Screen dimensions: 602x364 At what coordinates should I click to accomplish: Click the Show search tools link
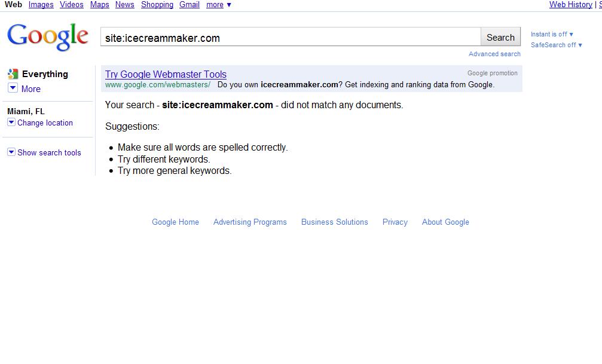(x=49, y=153)
